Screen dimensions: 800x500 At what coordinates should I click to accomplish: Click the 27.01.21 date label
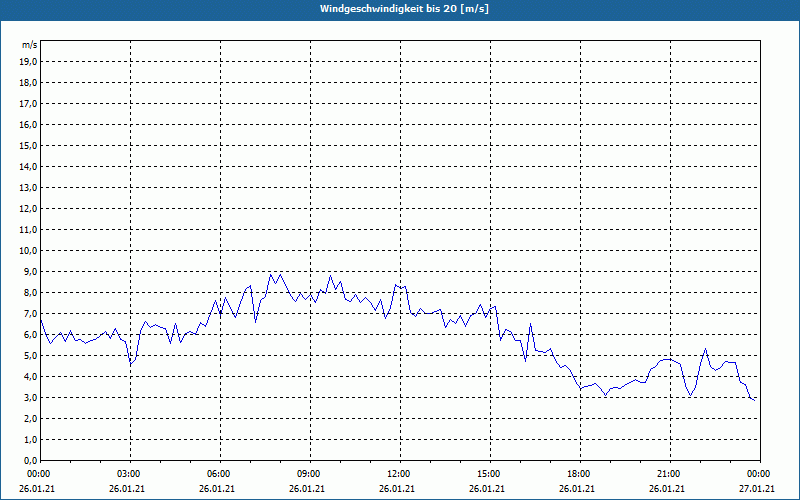(757, 488)
